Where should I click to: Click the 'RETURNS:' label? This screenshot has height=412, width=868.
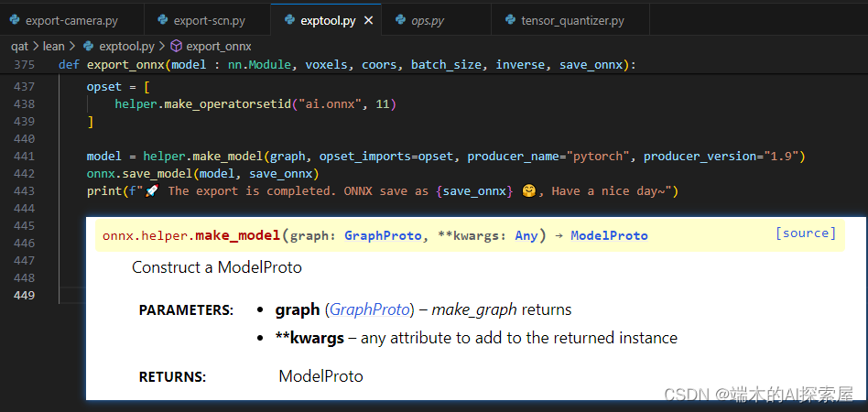172,377
